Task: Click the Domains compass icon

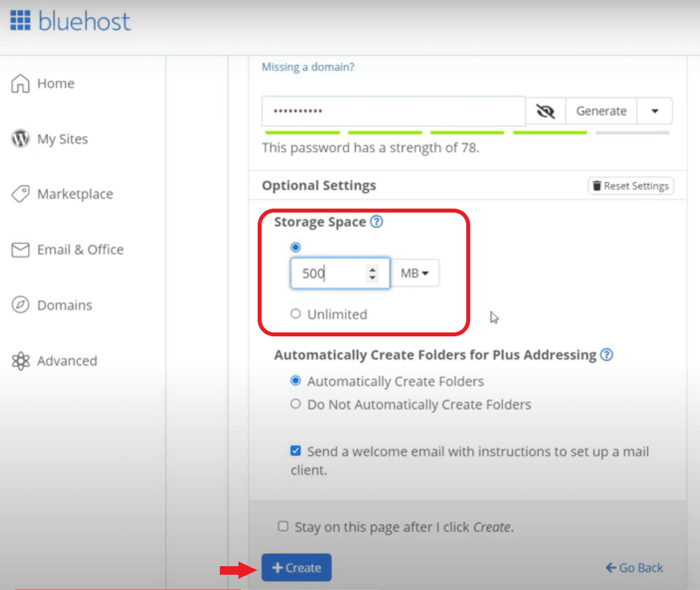Action: 20,305
